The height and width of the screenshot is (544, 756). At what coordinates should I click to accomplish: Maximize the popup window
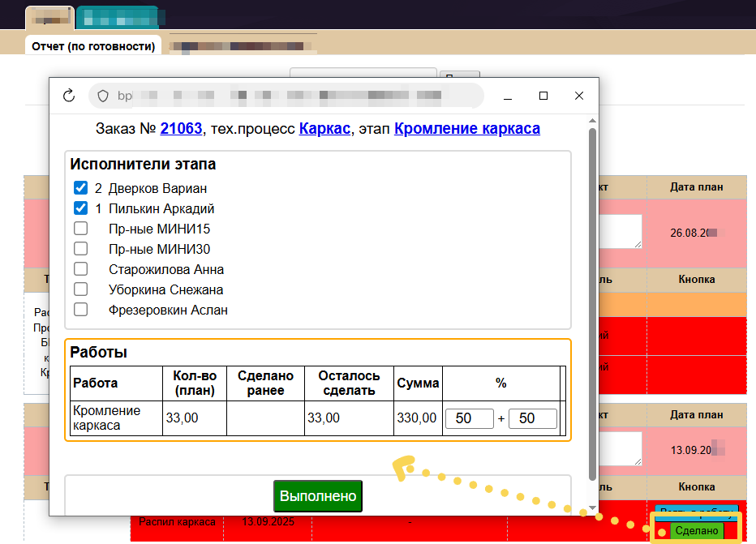tap(543, 96)
